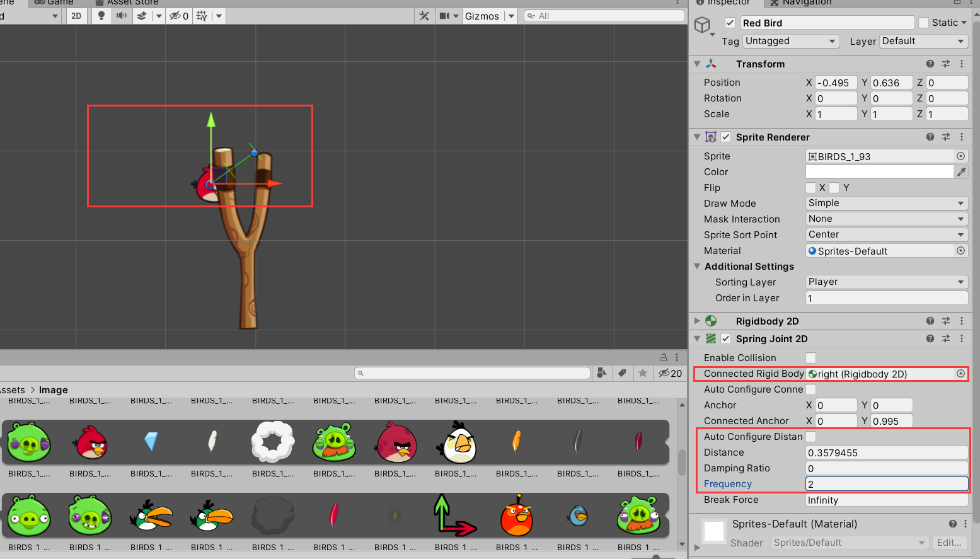The height and width of the screenshot is (559, 980).
Task: Open Gizmos dropdown arrow
Action: click(511, 16)
